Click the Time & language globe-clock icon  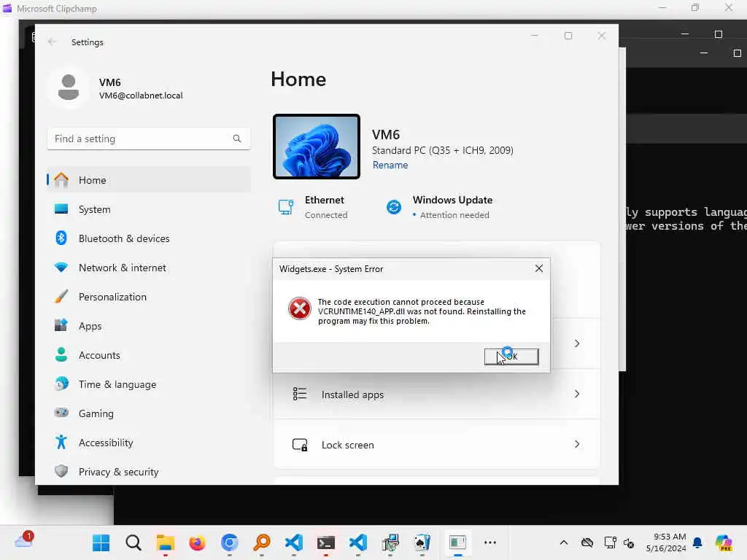point(61,384)
